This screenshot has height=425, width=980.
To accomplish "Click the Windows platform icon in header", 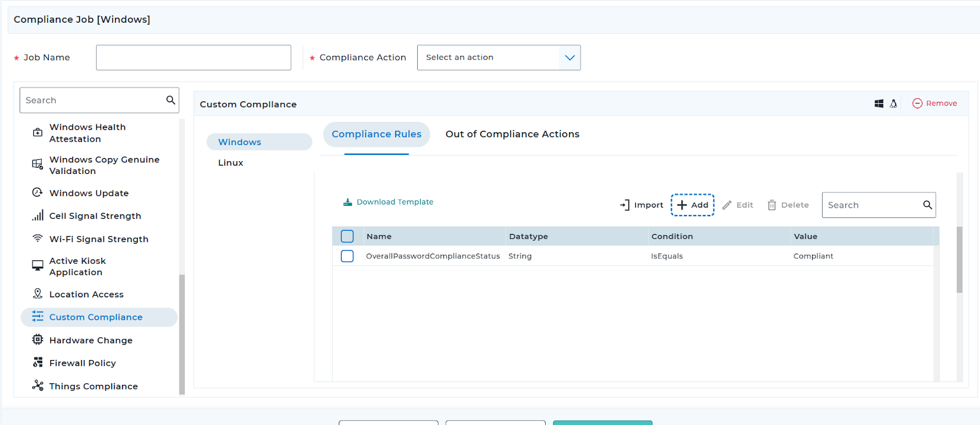I will click(878, 103).
